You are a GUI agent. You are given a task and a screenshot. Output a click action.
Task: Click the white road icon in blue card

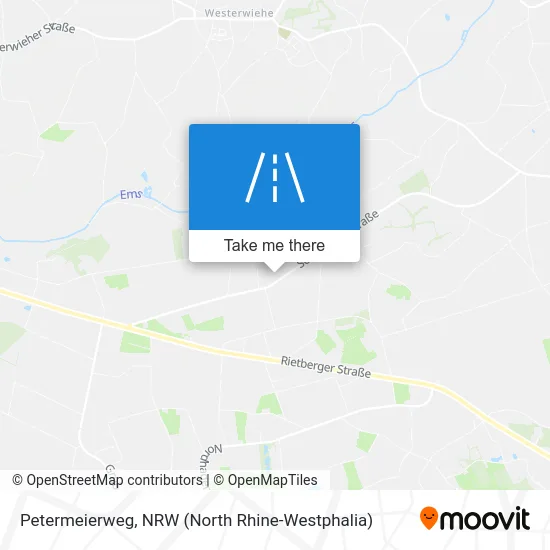(275, 177)
